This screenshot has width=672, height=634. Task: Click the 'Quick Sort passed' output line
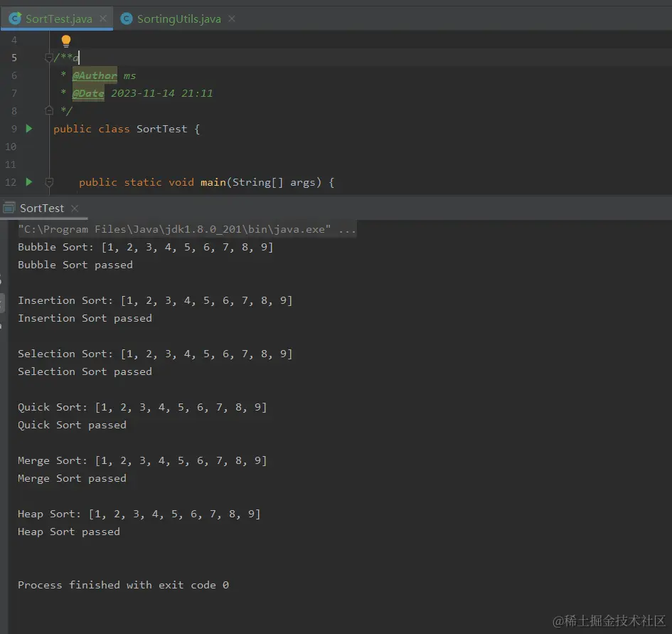(x=72, y=425)
